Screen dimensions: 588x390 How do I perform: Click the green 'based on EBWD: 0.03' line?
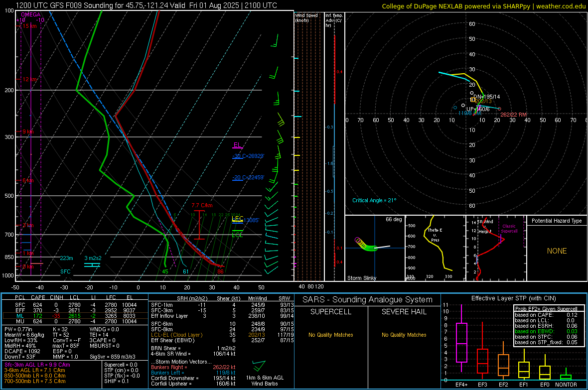click(546, 331)
